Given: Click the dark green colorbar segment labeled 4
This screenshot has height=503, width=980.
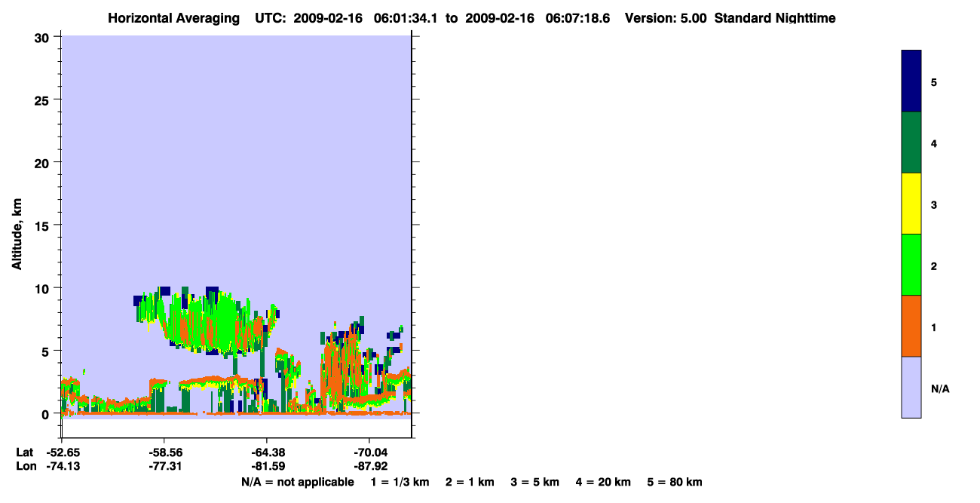Looking at the screenshot, I should pyautogui.click(x=911, y=143).
